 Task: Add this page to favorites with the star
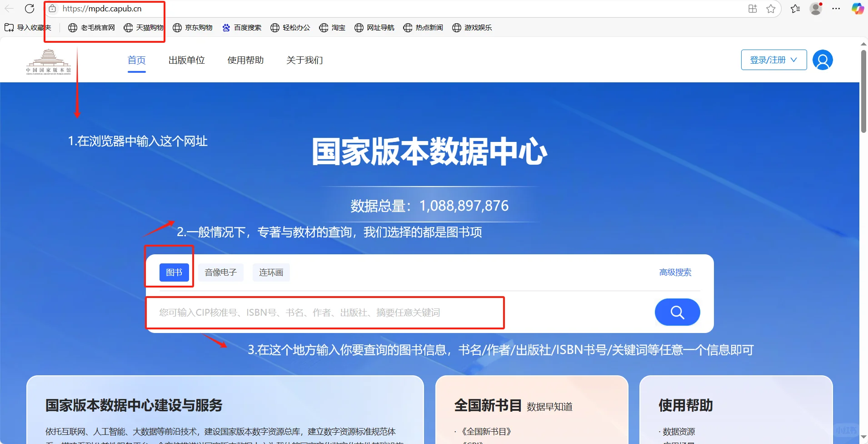[x=771, y=9]
